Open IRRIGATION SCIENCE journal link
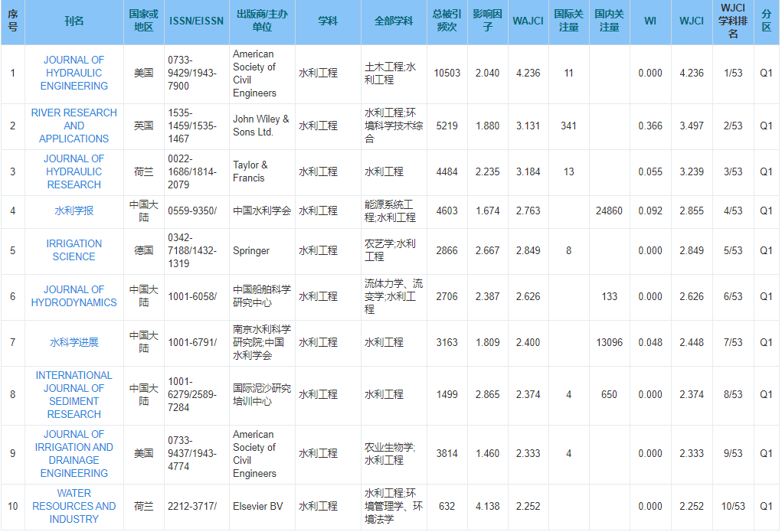Image resolution: width=782 pixels, height=532 pixels. (x=74, y=250)
